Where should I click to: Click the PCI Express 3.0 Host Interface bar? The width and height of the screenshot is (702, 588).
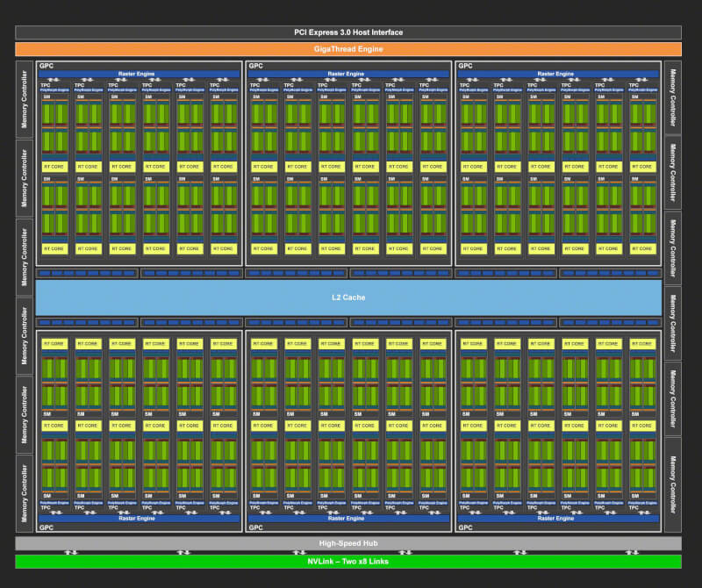click(x=348, y=32)
